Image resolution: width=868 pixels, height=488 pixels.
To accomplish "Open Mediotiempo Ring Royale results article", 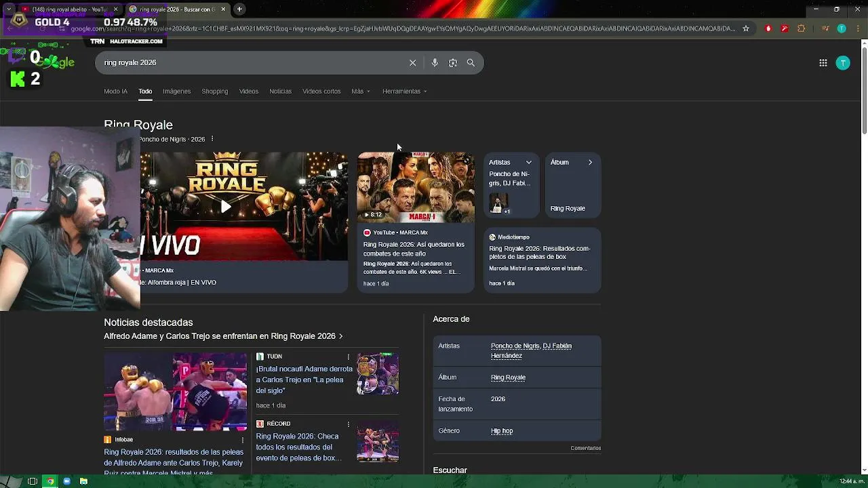I will 542,260.
